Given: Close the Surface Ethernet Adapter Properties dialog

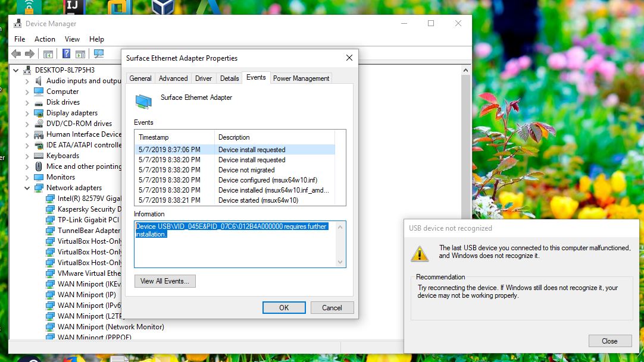Looking at the screenshot, I should tap(349, 58).
